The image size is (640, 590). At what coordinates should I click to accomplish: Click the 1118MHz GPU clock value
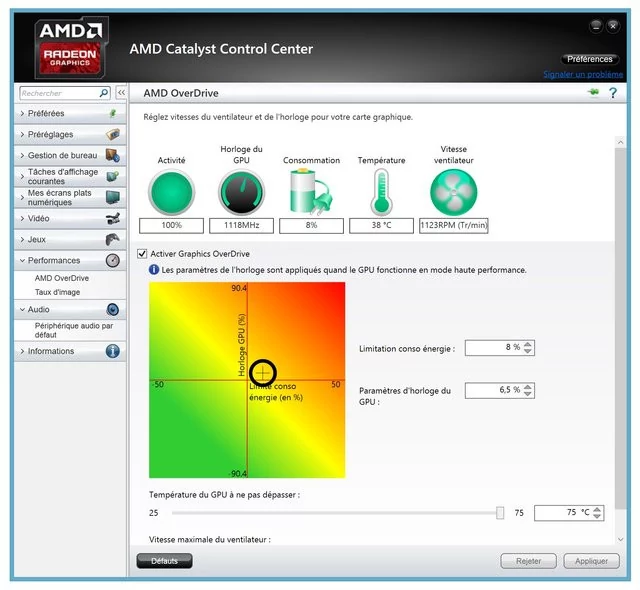[x=242, y=225]
